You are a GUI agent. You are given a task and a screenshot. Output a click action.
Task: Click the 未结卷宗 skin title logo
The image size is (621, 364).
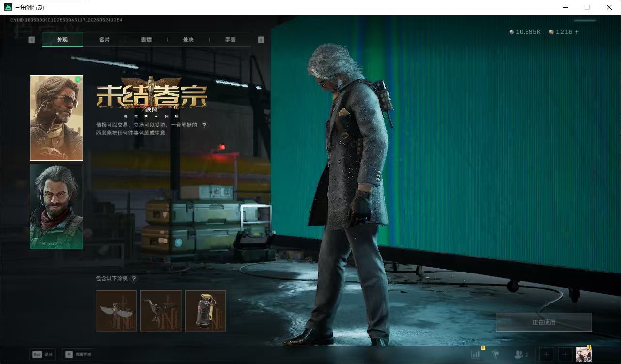pyautogui.click(x=152, y=98)
